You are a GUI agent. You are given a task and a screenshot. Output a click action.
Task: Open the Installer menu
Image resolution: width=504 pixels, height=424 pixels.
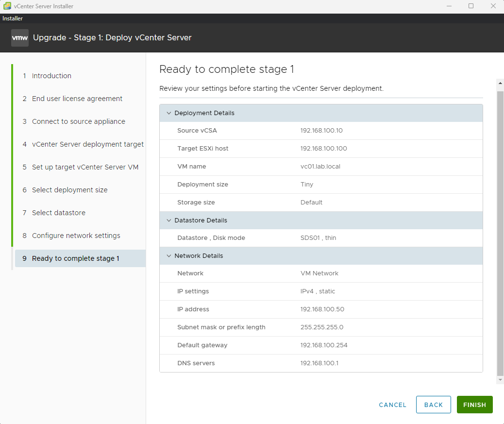coord(13,18)
